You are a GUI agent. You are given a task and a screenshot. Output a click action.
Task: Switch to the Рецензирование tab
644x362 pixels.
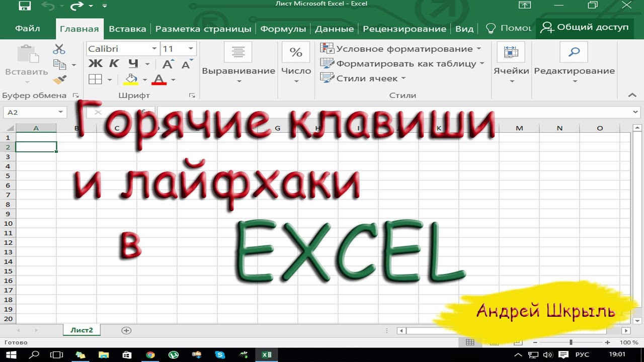click(x=405, y=29)
